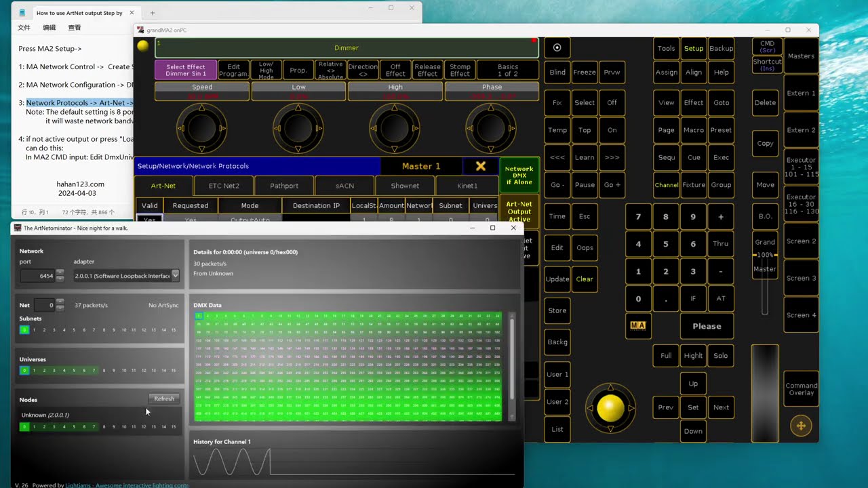Viewport: 868px width, 488px height.
Task: Click the right arrow on the Low encoder
Action: coord(319,127)
